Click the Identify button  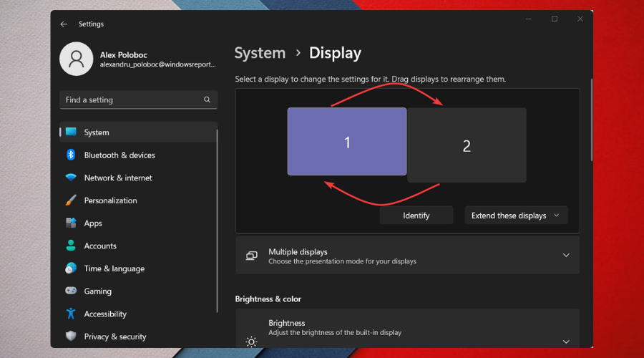416,216
